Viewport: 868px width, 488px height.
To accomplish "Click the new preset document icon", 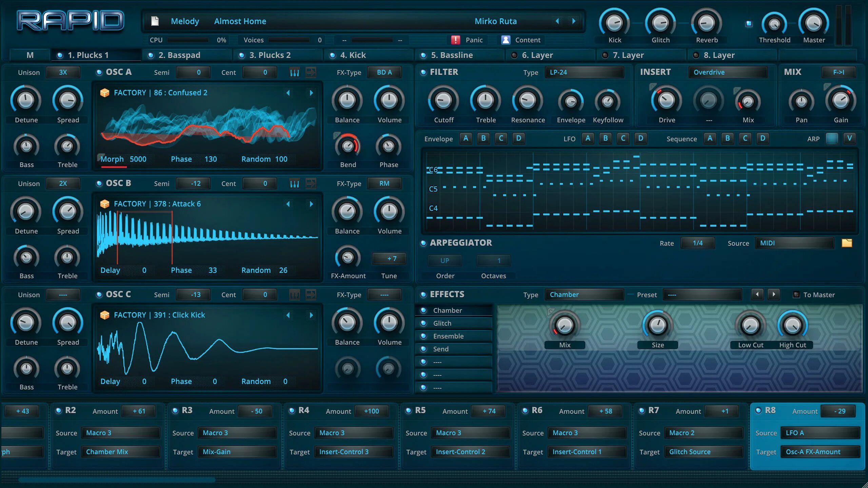I will (x=155, y=21).
